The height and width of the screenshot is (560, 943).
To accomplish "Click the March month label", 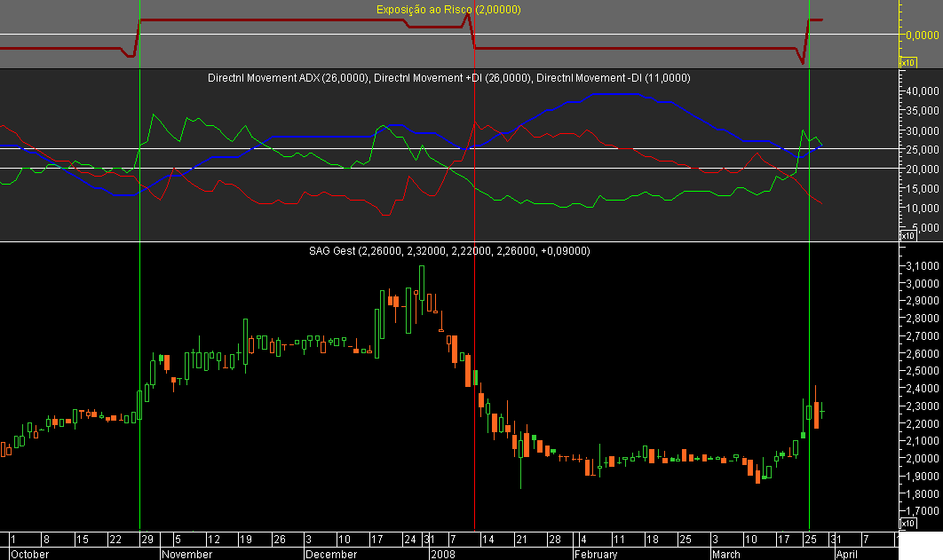I will click(725, 554).
